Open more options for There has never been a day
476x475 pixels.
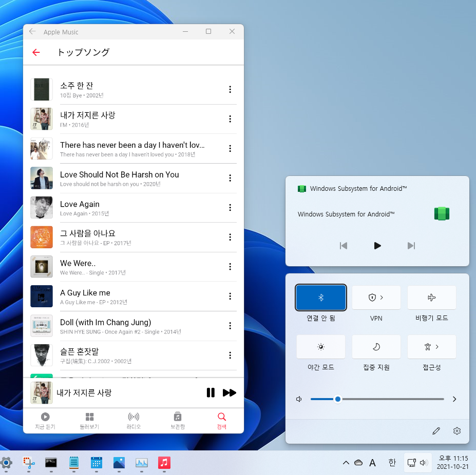230,148
